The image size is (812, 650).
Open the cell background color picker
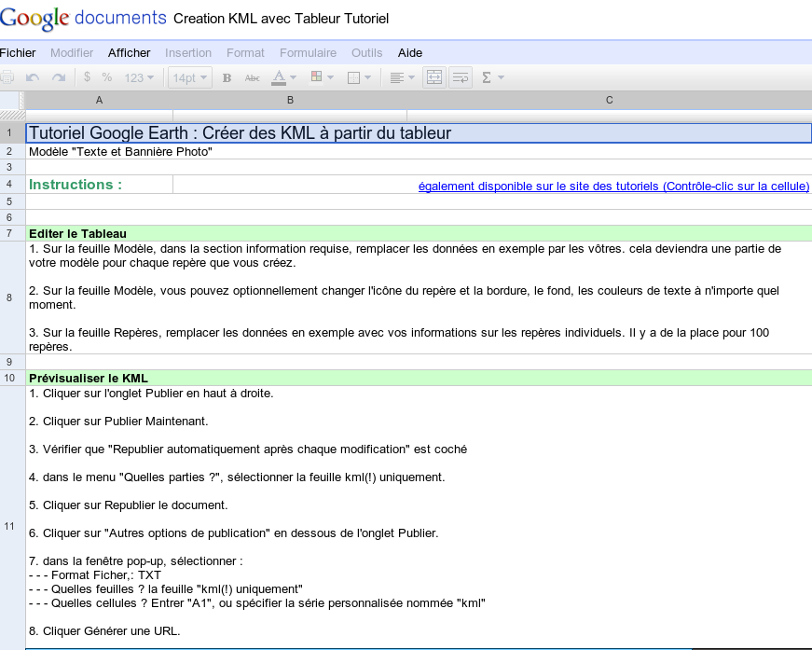coord(322,77)
